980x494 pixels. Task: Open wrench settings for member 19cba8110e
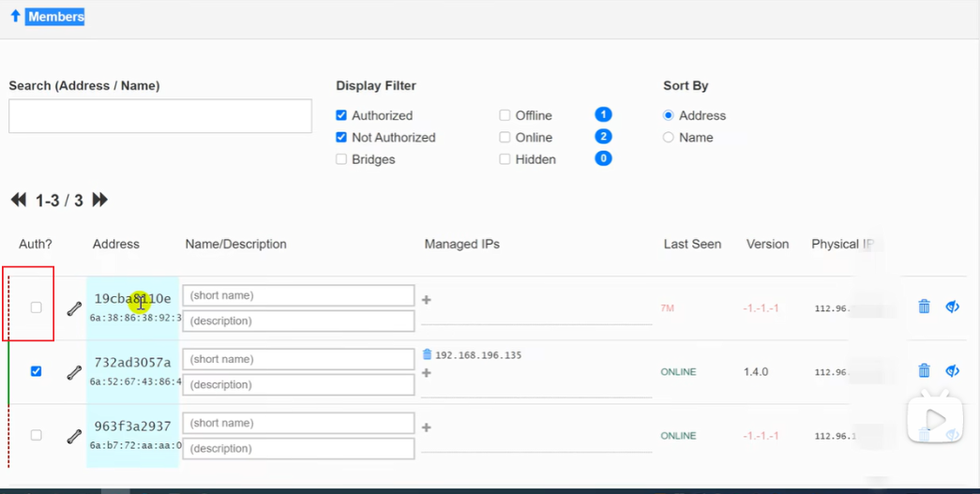pos(74,309)
